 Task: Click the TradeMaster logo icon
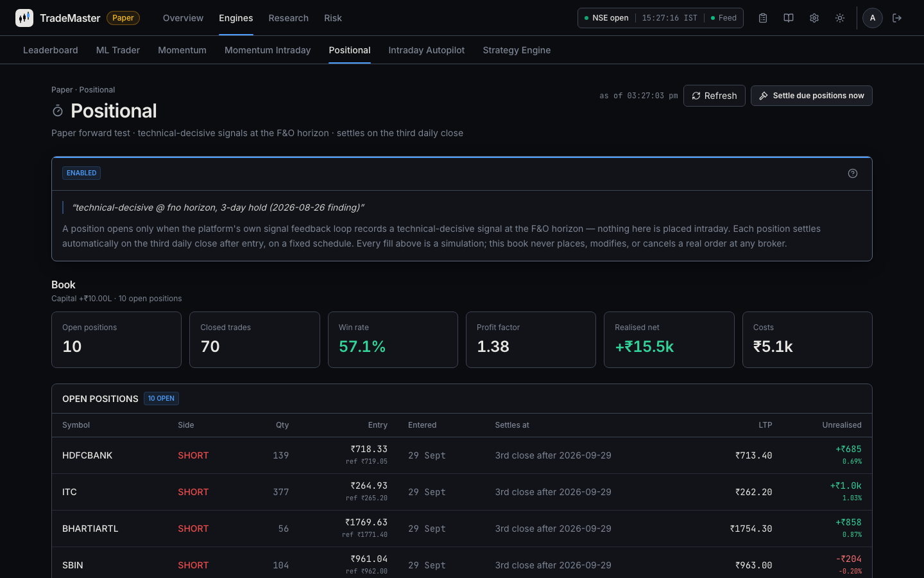(24, 18)
